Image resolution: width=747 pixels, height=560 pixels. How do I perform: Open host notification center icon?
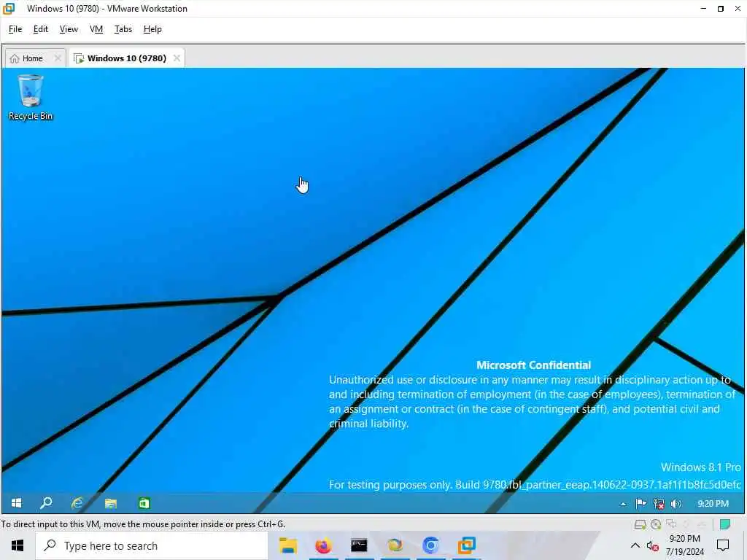(x=723, y=545)
